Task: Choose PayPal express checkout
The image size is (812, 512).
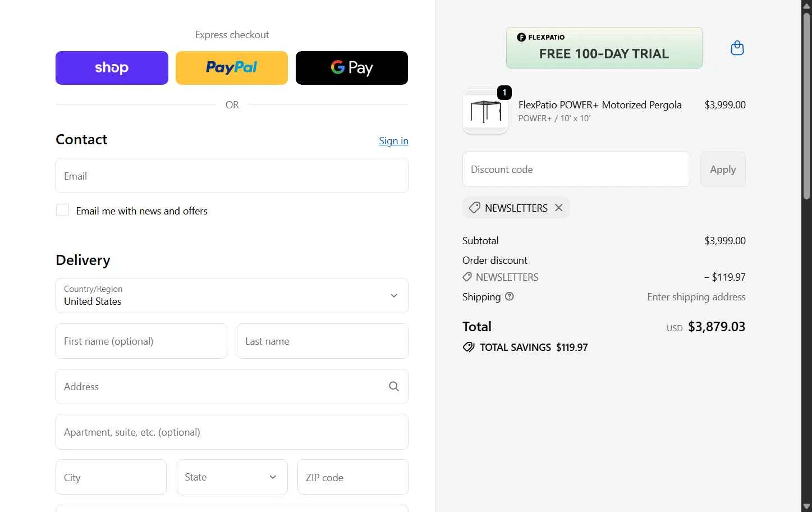Action: pyautogui.click(x=232, y=68)
